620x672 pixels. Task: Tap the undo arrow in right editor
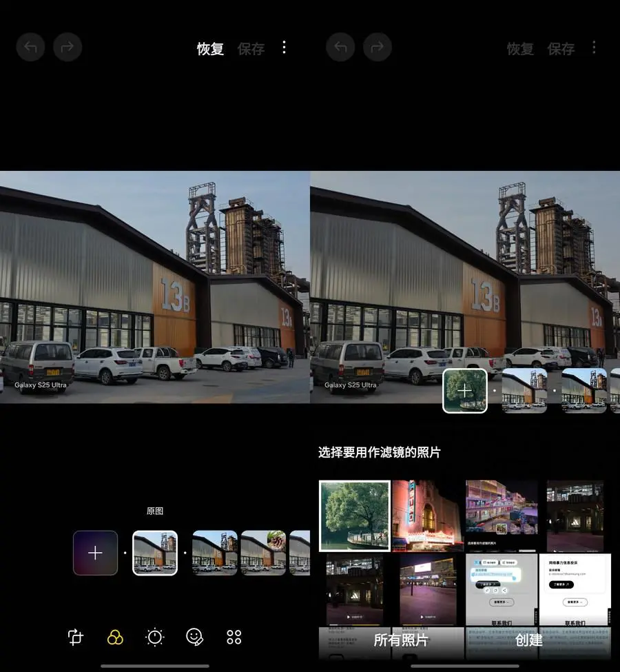pos(340,47)
